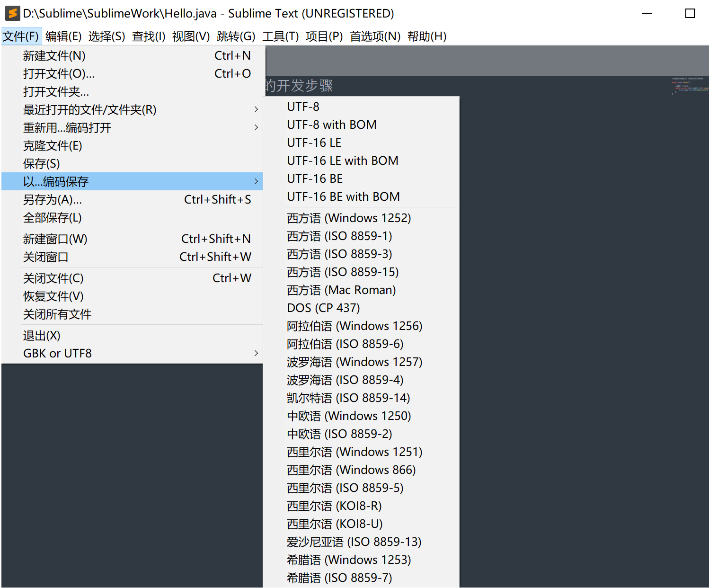Choose 西里尔语 (KOI8-R) encoding
This screenshot has width=709, height=588.
click(x=361, y=506)
